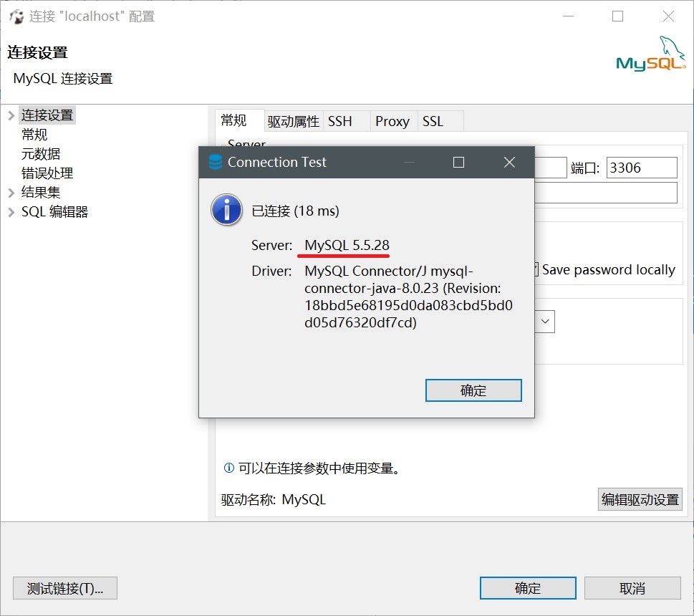Expand the SQL 编辑器 tree node
This screenshot has height=616, width=694.
click(x=11, y=212)
